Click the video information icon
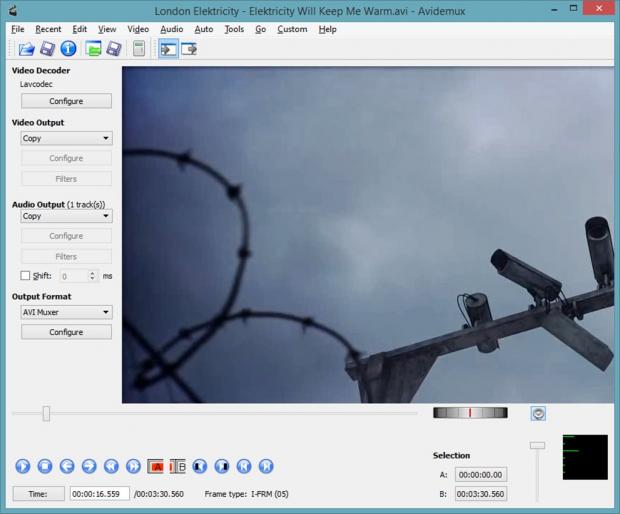This screenshot has width=620, height=514. (68, 49)
